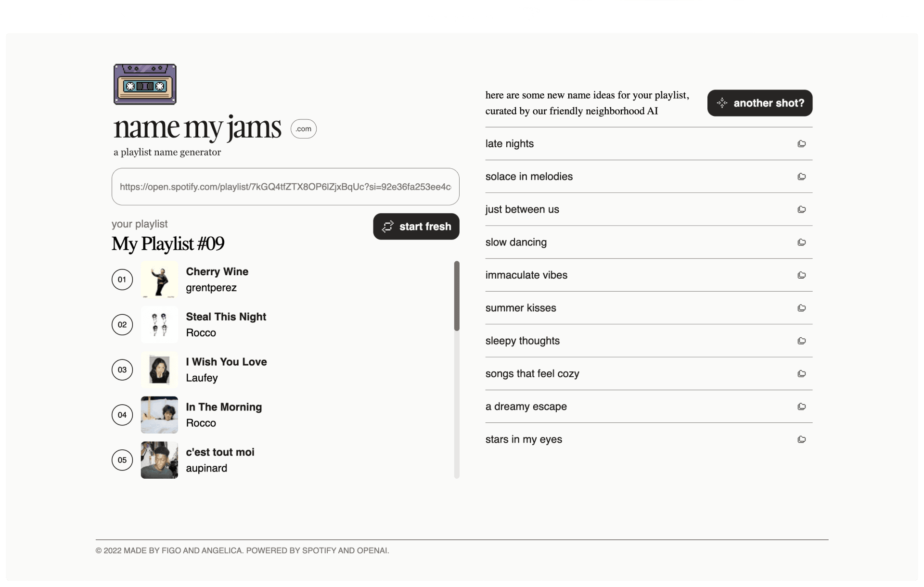Viewport: 924px width, 587px height.
Task: Click the 'start fresh' button
Action: pos(416,226)
